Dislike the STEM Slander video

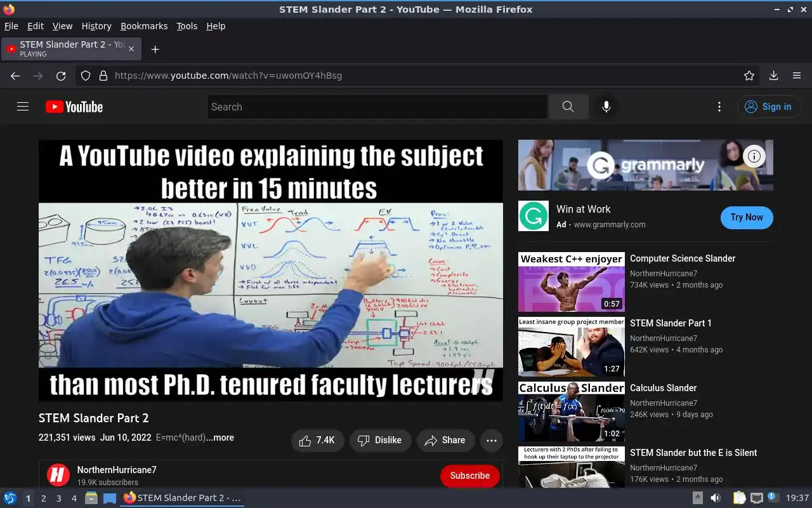point(379,440)
